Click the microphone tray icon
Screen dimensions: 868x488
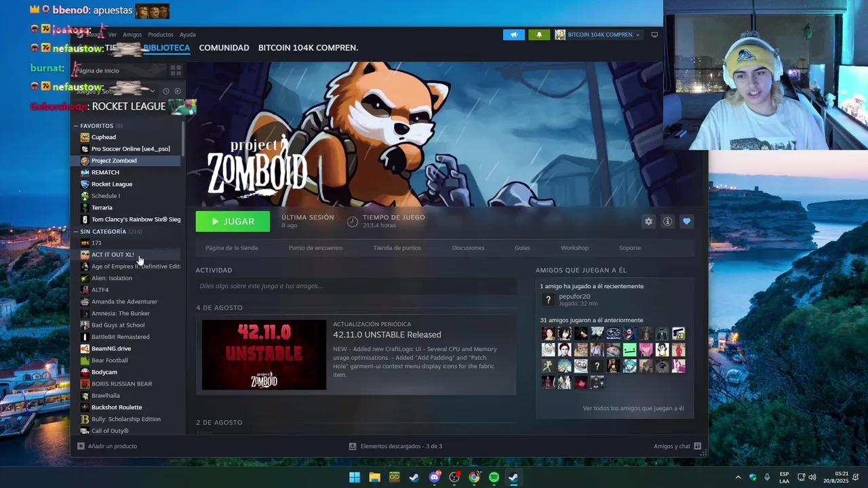pos(767,477)
